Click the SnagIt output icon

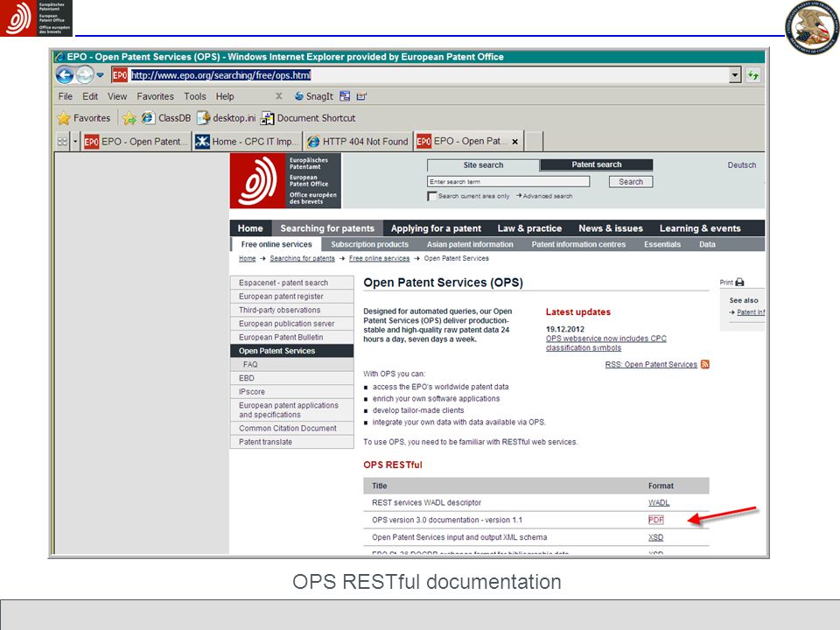361,96
